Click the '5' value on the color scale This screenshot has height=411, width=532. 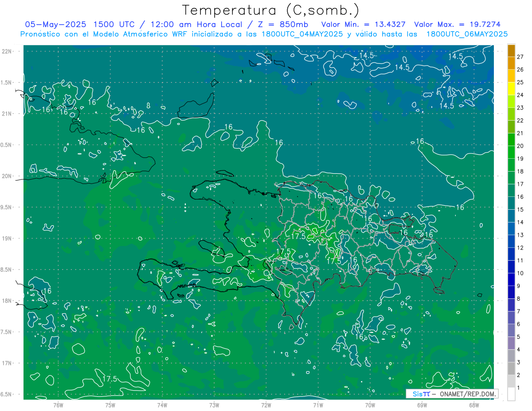tap(519, 337)
